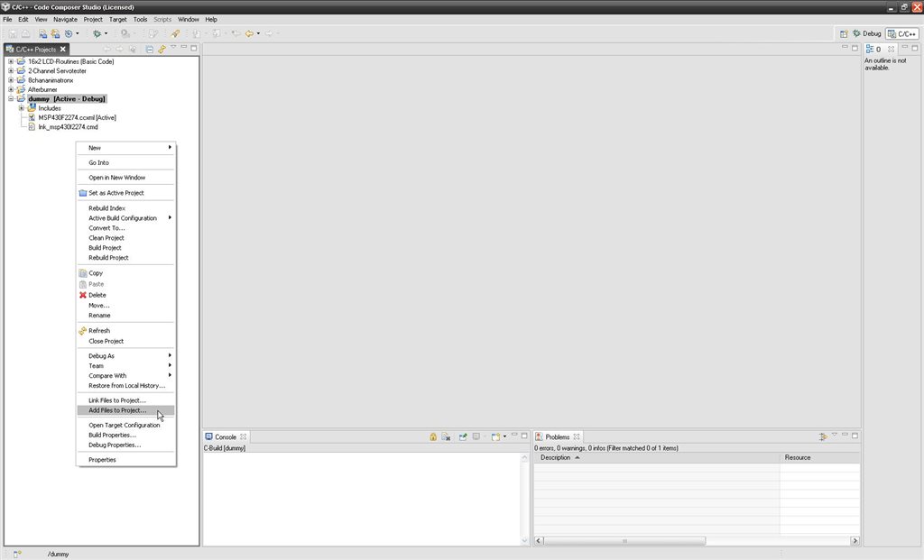Maximize the Problems view panel

click(x=855, y=436)
